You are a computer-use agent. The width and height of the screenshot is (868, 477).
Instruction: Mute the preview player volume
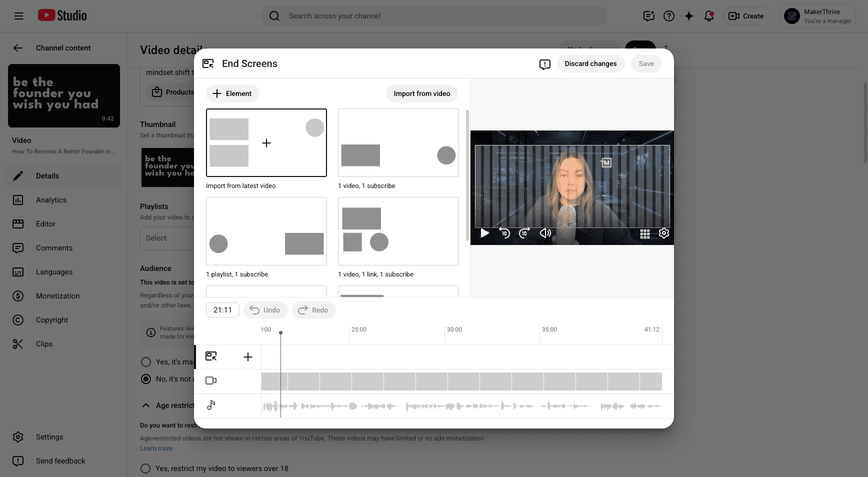(x=545, y=233)
